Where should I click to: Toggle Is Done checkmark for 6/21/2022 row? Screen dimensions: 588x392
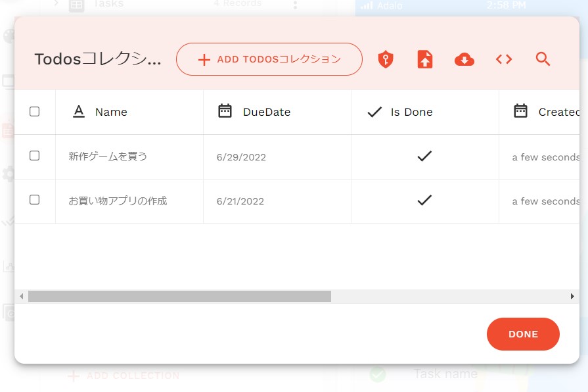424,200
